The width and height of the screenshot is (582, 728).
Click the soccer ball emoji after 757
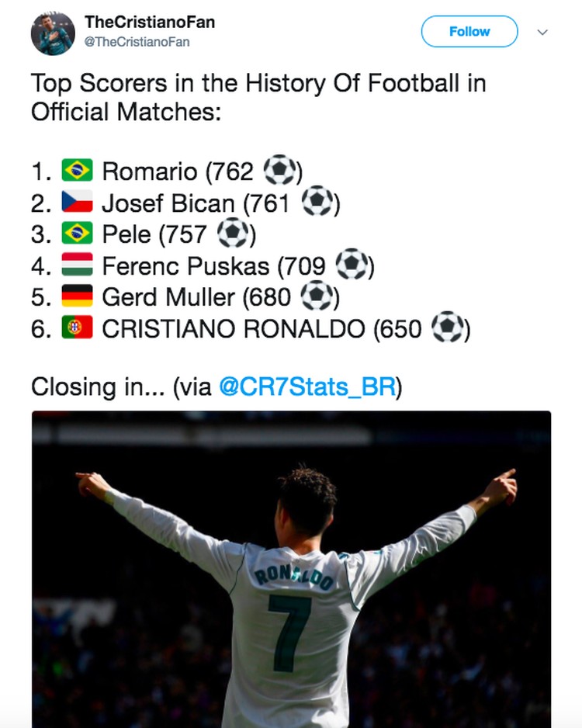(233, 233)
